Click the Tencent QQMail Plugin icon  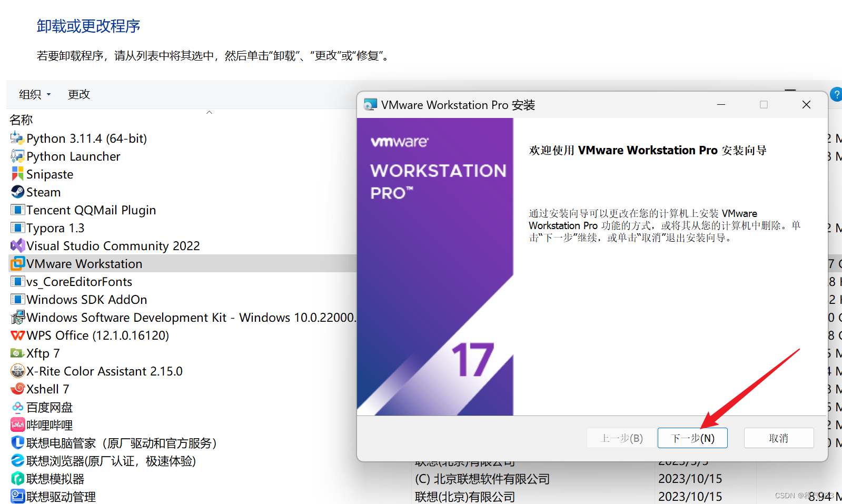17,210
